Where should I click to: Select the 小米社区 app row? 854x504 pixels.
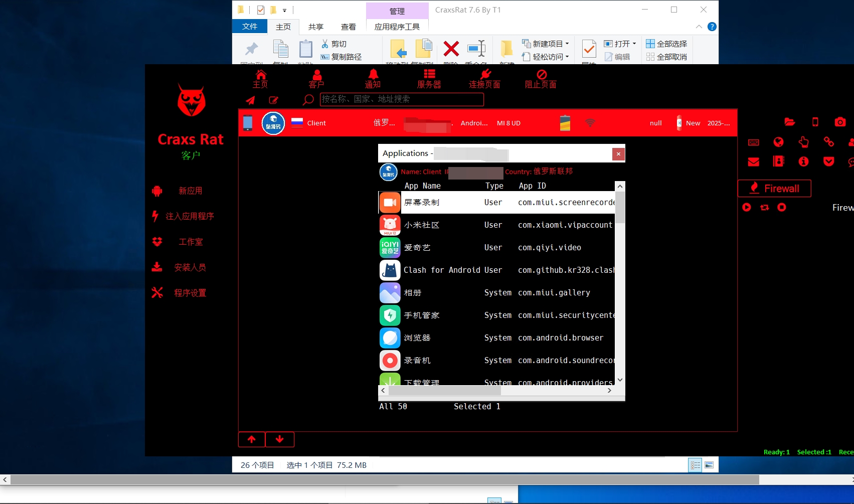496,225
